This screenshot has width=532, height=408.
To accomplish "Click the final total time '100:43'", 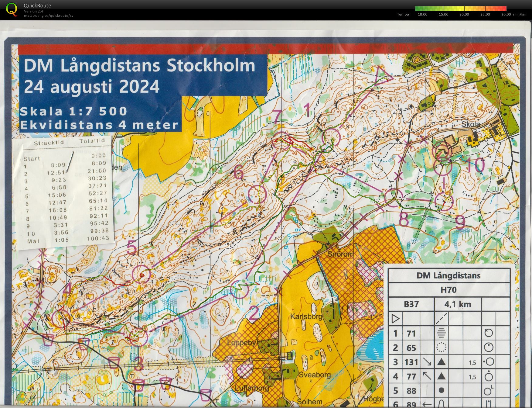I will click(x=98, y=238).
